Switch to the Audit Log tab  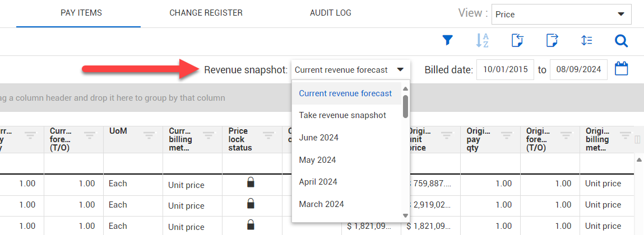[x=331, y=13]
